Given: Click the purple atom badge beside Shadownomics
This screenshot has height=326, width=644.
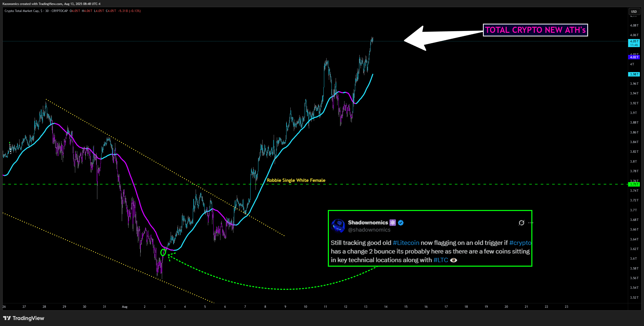Looking at the screenshot, I should 393,223.
